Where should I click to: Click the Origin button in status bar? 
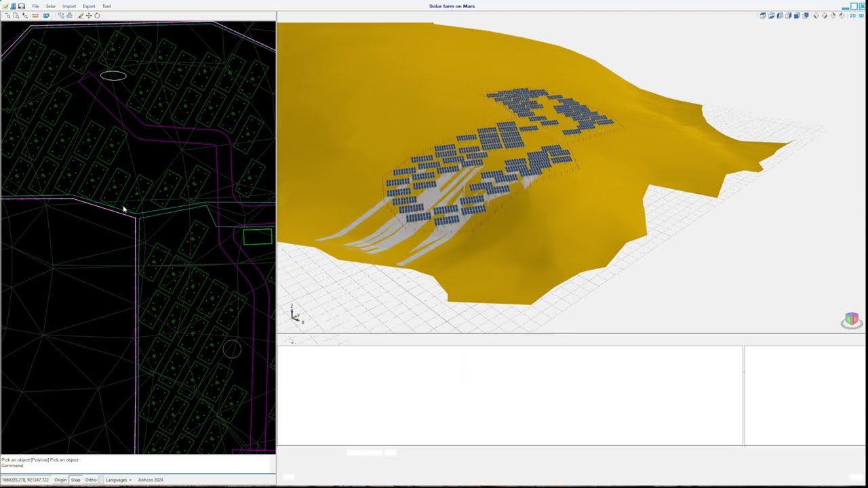pos(60,480)
